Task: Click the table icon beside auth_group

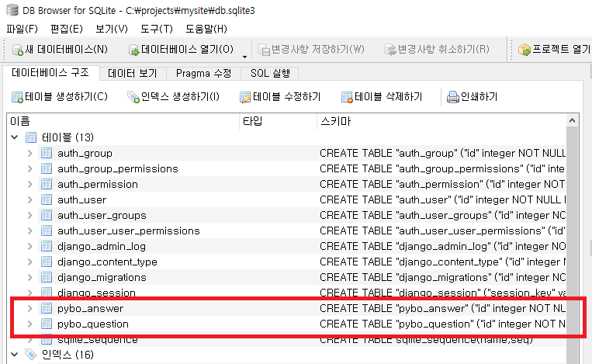Action: tap(47, 153)
